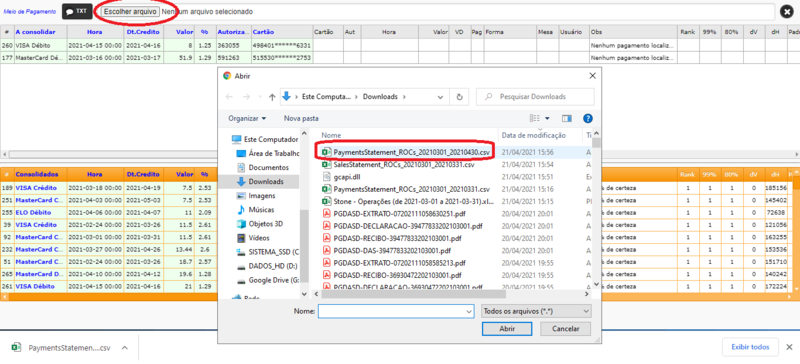Click the file list horizontal scrollbar

(413, 295)
